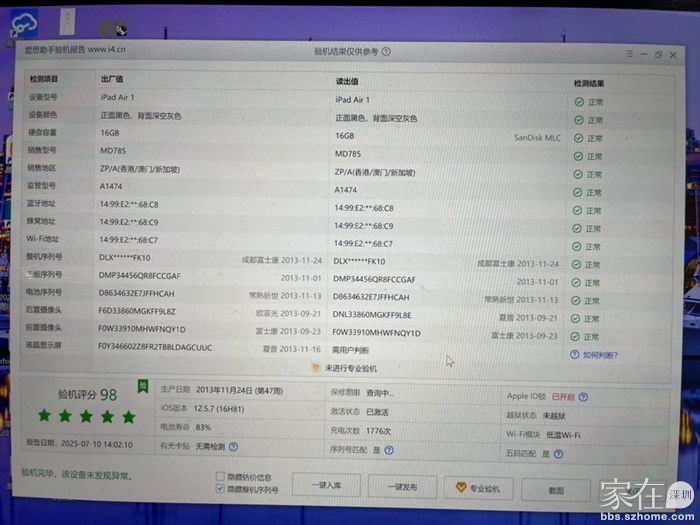The image size is (700, 525).
Task: Open the cloud app icon on desktop
Action: click(40, 22)
